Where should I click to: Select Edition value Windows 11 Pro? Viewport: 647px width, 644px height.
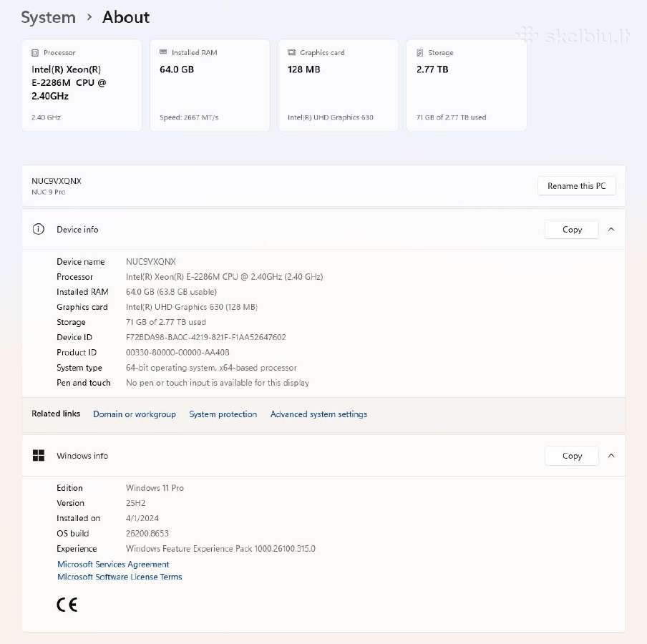coord(155,488)
